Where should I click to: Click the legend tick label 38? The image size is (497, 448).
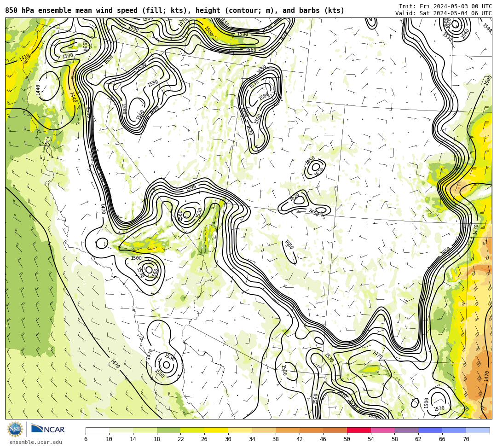pos(276,439)
